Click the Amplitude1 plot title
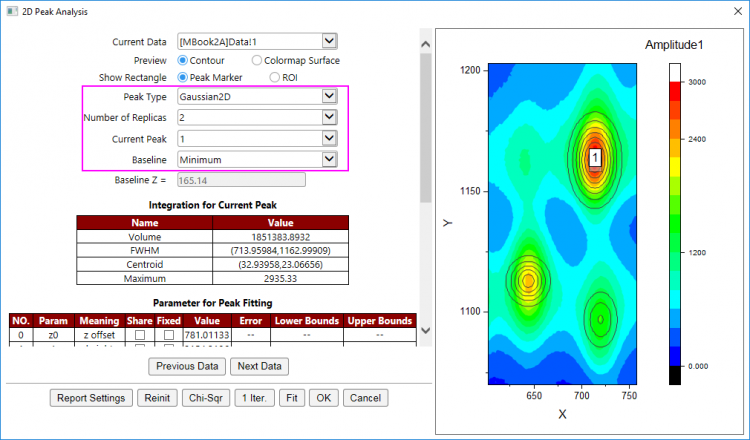The image size is (750, 440). coord(674,45)
